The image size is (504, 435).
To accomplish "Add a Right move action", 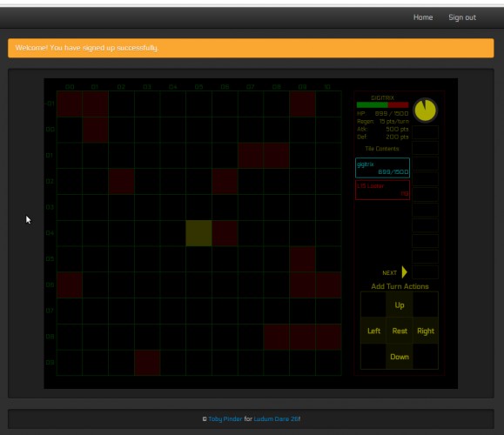I will (x=426, y=331).
